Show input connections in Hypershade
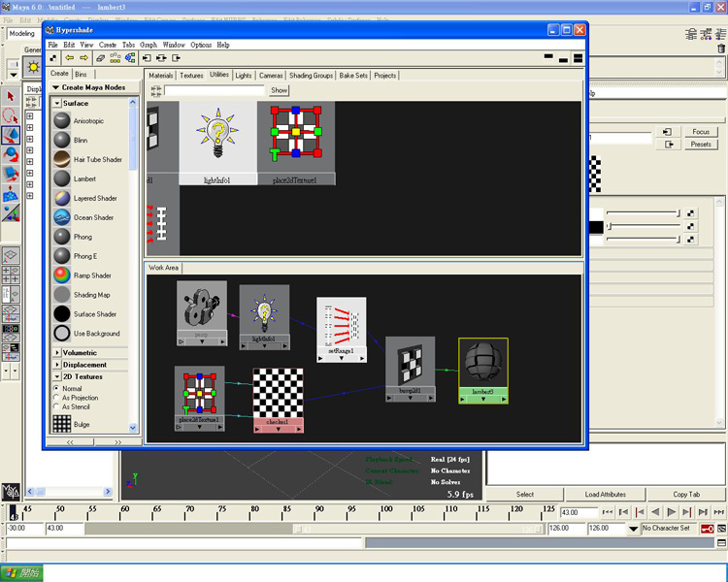The height and width of the screenshot is (582, 728). tap(147, 58)
